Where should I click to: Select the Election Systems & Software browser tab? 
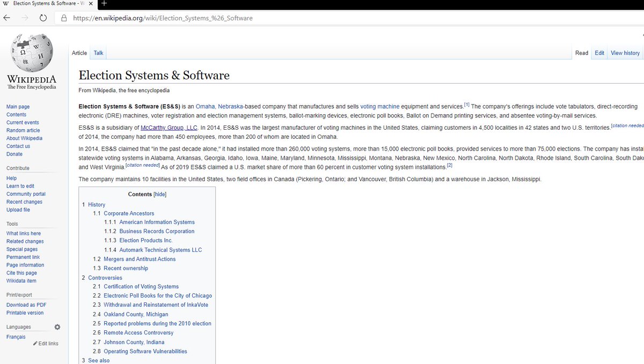48,4
